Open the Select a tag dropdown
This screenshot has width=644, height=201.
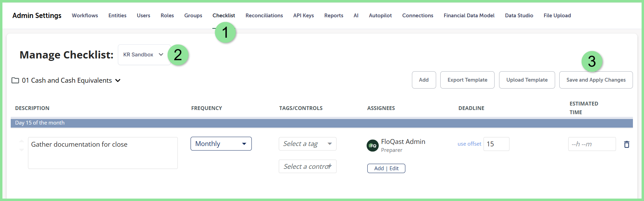click(x=307, y=144)
